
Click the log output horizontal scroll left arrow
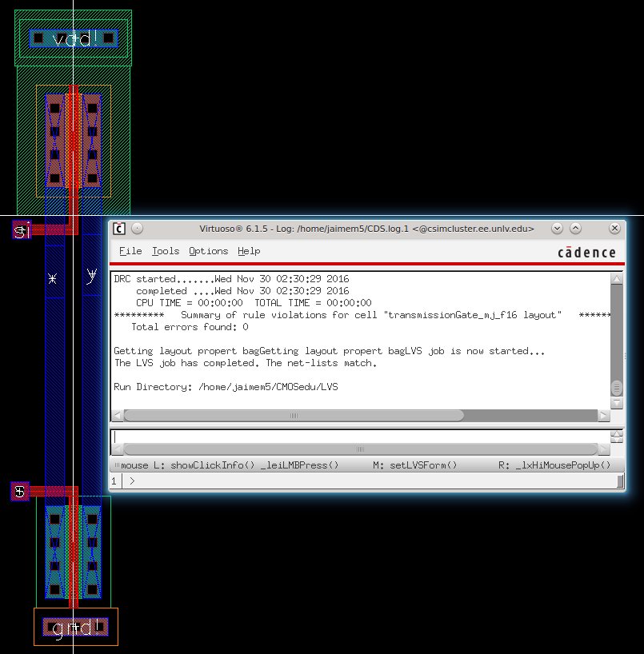point(118,416)
